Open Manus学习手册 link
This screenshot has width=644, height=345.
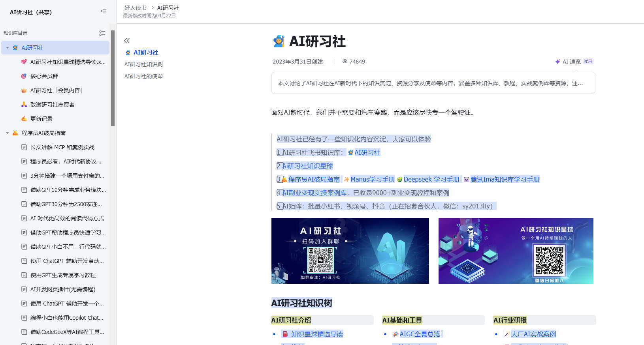pos(372,179)
